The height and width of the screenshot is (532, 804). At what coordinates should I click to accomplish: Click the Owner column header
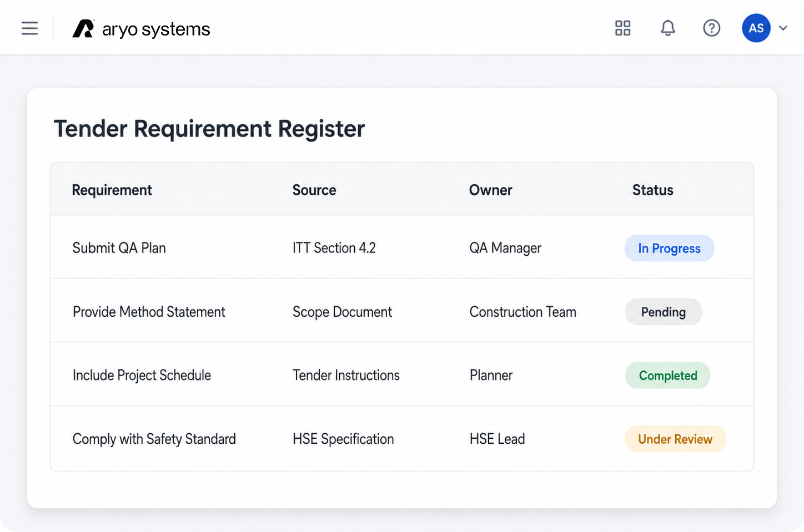(491, 190)
